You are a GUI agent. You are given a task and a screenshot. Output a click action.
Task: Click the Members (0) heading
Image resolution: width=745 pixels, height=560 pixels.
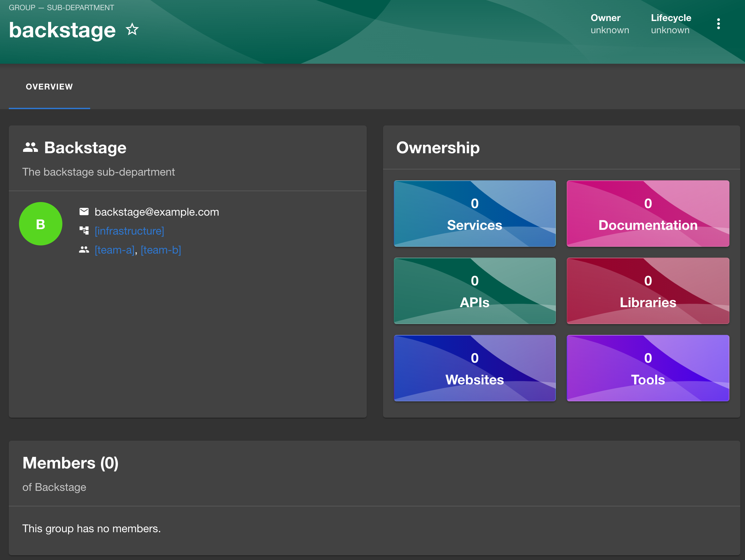coord(71,463)
